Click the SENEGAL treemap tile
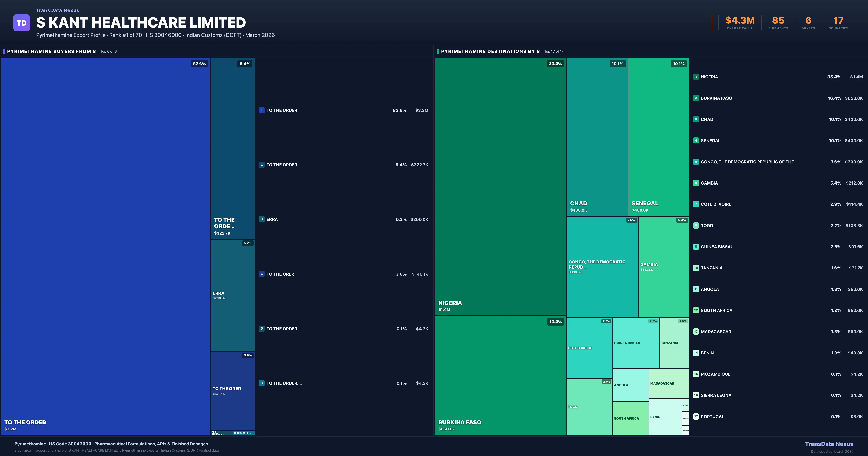 click(x=658, y=137)
